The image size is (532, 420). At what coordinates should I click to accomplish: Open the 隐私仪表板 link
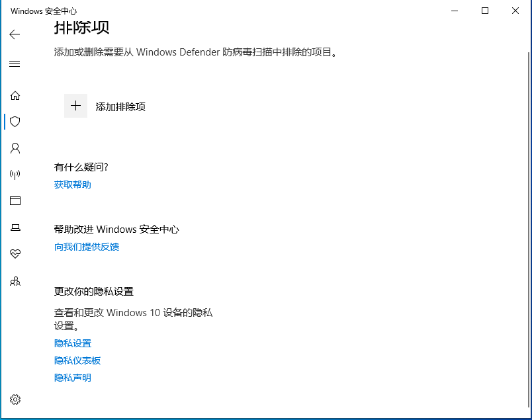(x=77, y=360)
